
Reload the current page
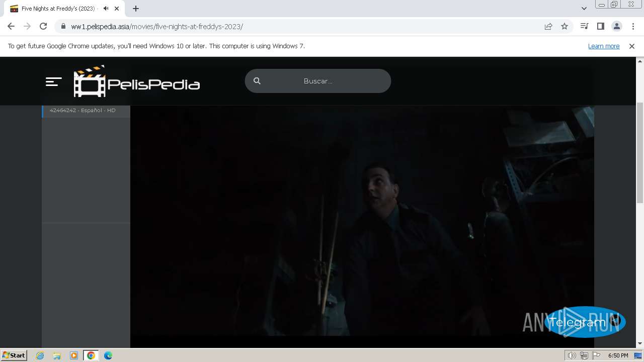pos(43,26)
